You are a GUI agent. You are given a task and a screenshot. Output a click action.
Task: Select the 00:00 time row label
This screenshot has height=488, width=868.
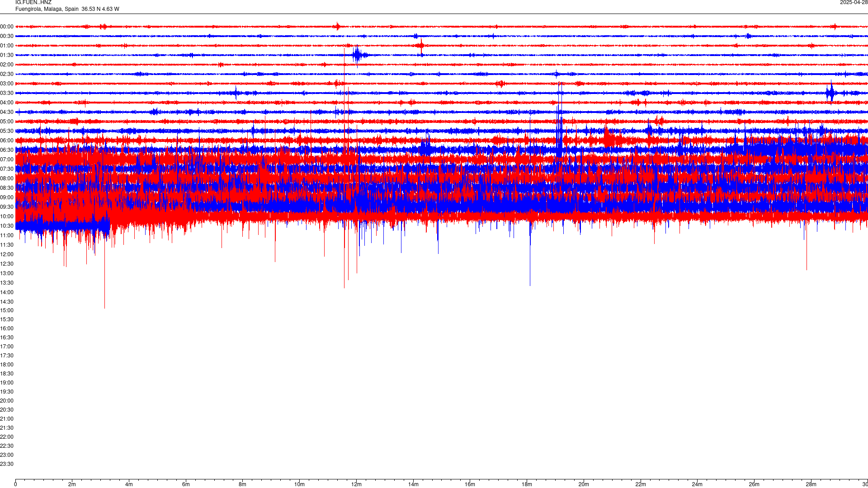pyautogui.click(x=7, y=27)
